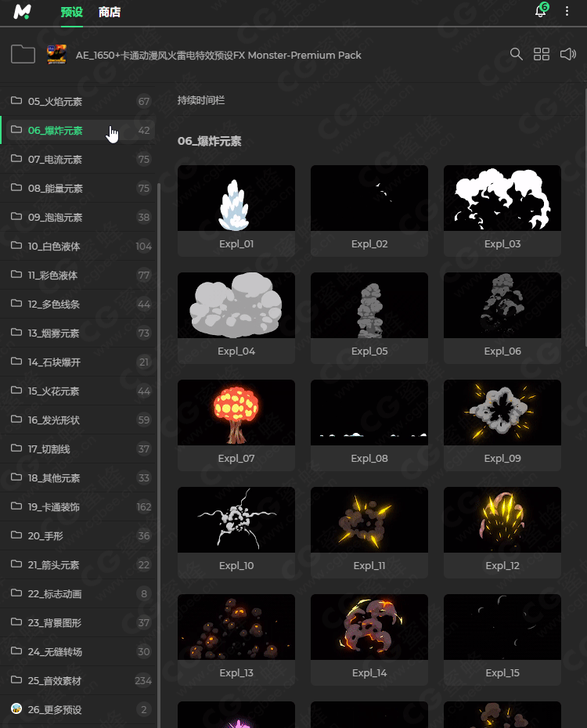Open the 20_手形 folder
The width and height of the screenshot is (587, 728).
click(x=78, y=535)
